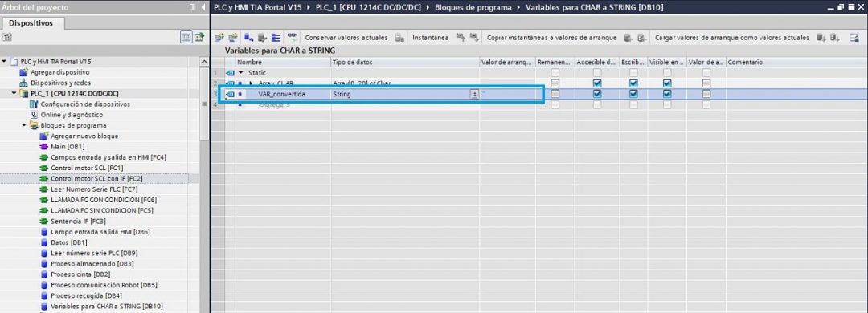This screenshot has height=313, width=868.
Task: Click the rightmost toolbar icon of DB editor
Action: [x=854, y=38]
